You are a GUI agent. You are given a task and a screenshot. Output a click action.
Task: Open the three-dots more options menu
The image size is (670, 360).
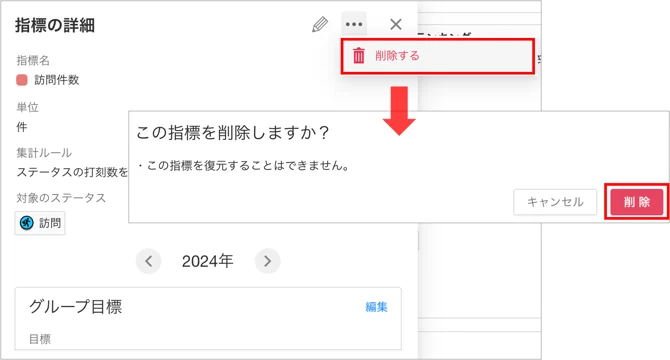pos(354,24)
